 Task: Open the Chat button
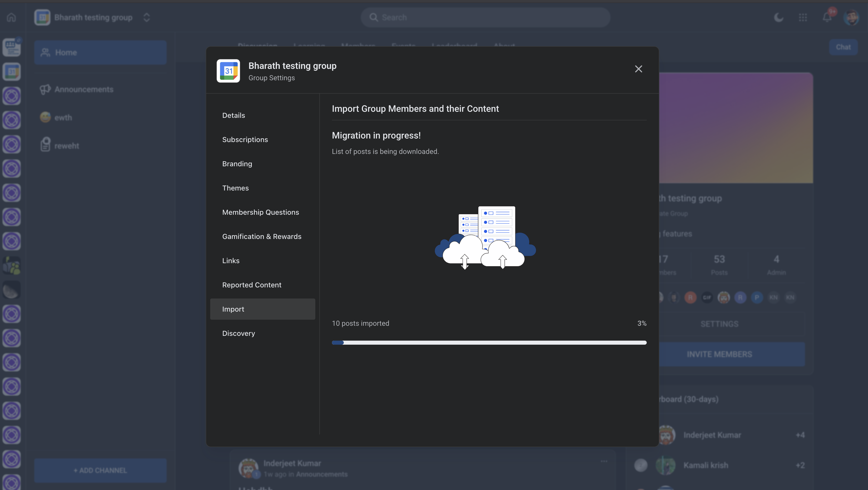click(843, 47)
